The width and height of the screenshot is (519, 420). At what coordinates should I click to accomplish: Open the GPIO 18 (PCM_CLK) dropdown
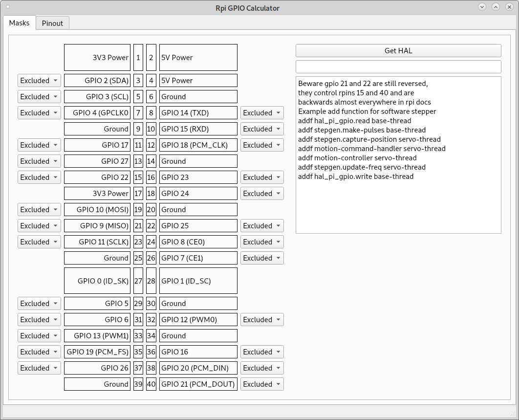click(262, 145)
